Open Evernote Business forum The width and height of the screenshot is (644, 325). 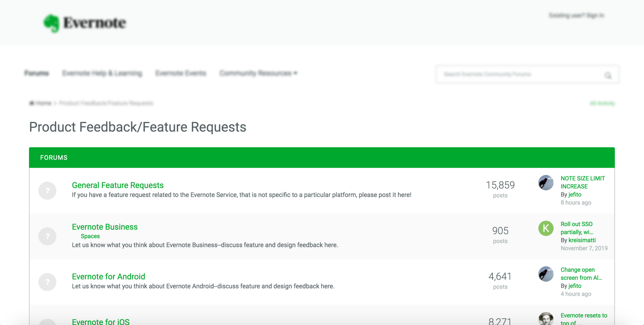105,227
